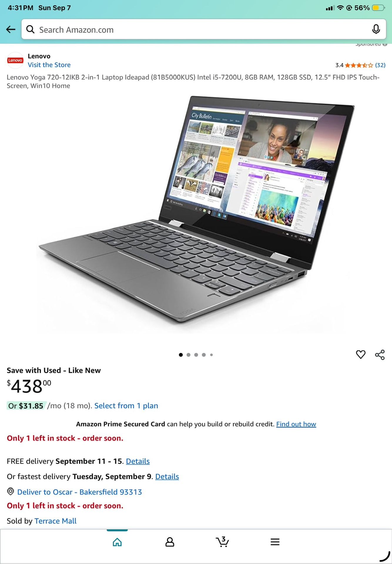392x564 pixels.
Task: Select the fourth image carousel dot
Action: coord(204,355)
